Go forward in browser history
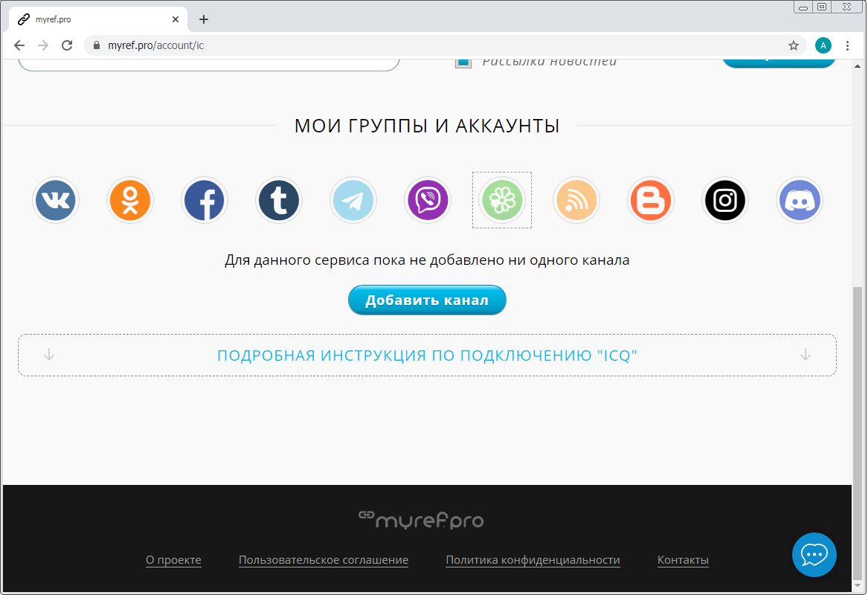 pyautogui.click(x=43, y=45)
